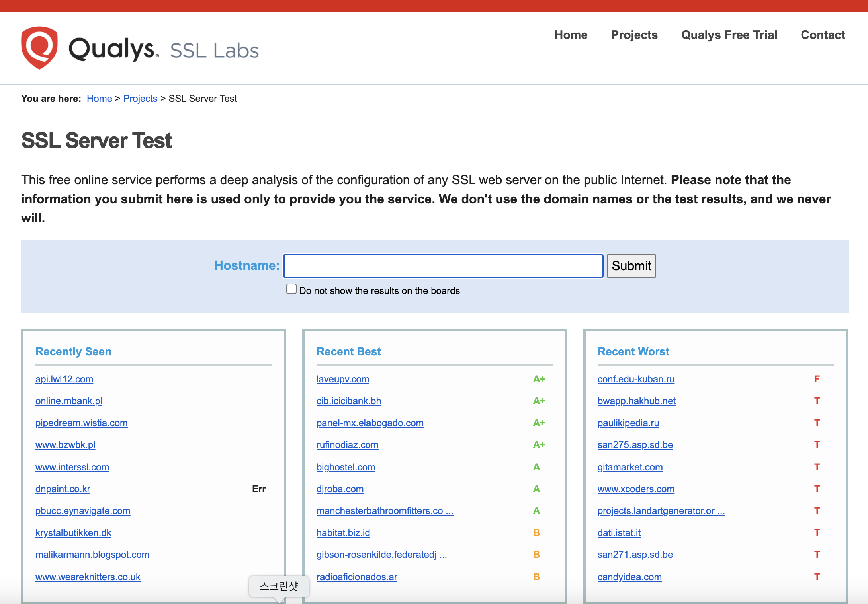Open bwapp.hakhub.net results
Image resolution: width=868 pixels, height=604 pixels.
point(636,401)
